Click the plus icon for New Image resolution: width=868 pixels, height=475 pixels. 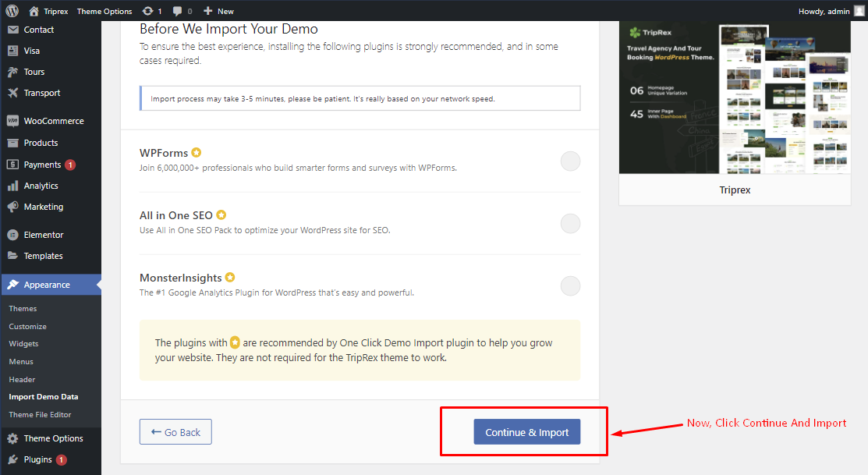pos(207,11)
